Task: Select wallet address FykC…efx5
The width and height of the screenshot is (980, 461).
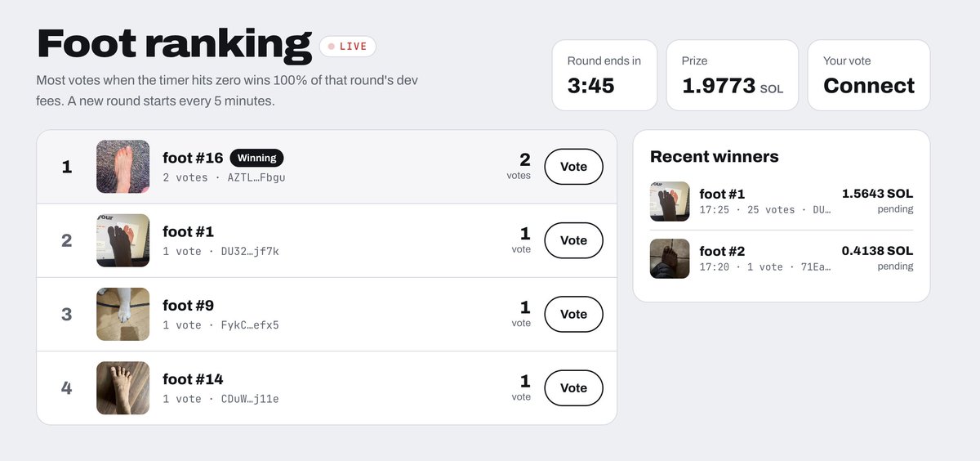Action: pos(250,324)
